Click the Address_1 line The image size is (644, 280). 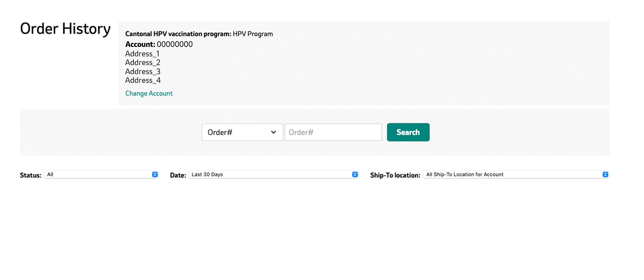point(142,54)
